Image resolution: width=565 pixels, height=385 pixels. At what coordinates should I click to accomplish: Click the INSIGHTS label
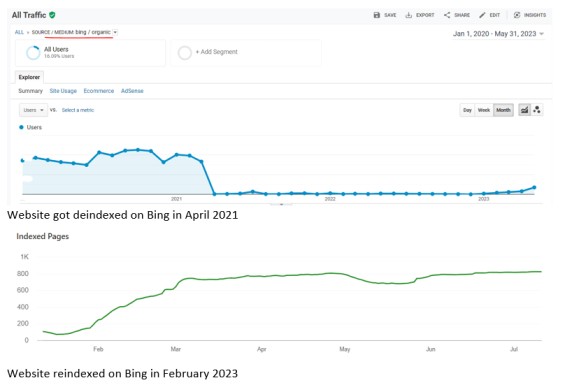click(535, 15)
